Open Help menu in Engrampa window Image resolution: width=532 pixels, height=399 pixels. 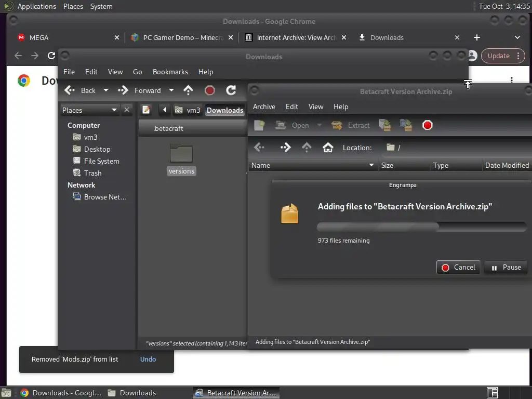(x=341, y=107)
